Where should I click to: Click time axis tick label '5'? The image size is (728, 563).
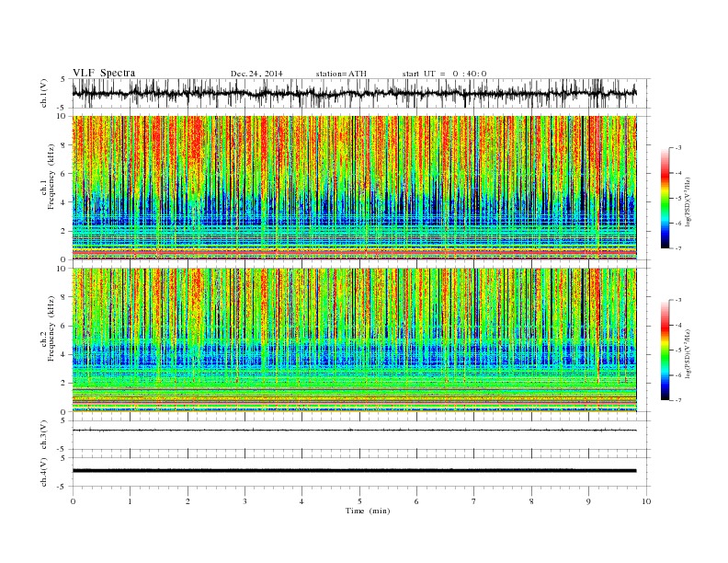(x=359, y=501)
